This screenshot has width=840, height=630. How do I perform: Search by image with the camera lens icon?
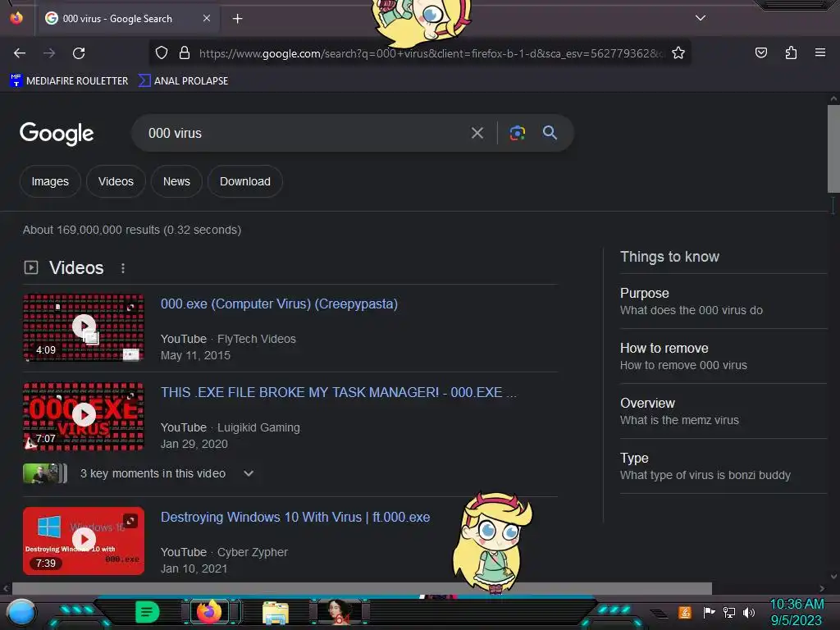(517, 133)
